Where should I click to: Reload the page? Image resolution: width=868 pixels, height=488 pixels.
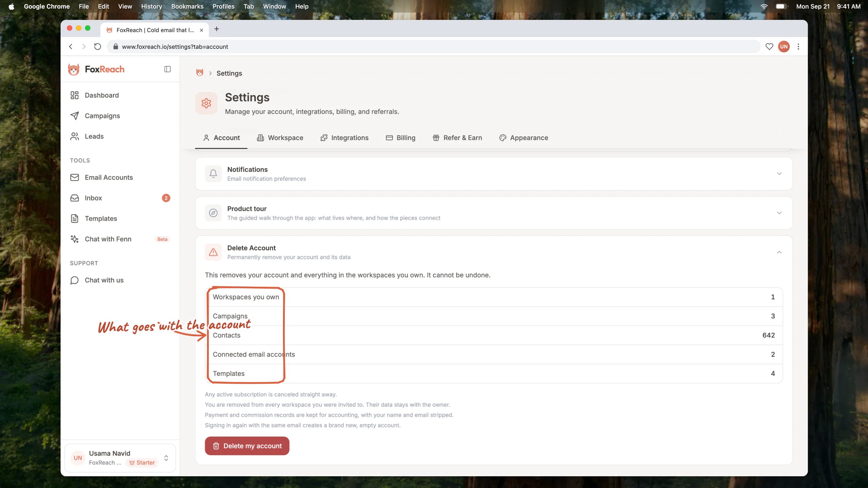tap(97, 46)
